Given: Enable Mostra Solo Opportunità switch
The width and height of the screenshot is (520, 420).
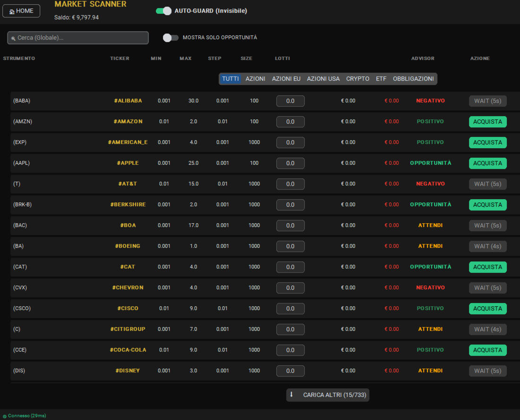Looking at the screenshot, I should pos(170,38).
